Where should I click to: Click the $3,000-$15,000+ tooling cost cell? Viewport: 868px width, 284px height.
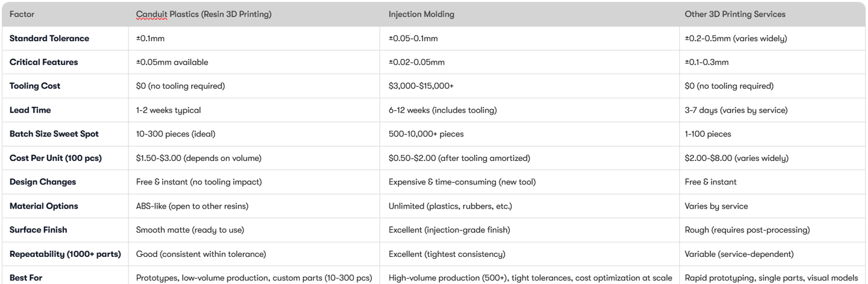[421, 86]
